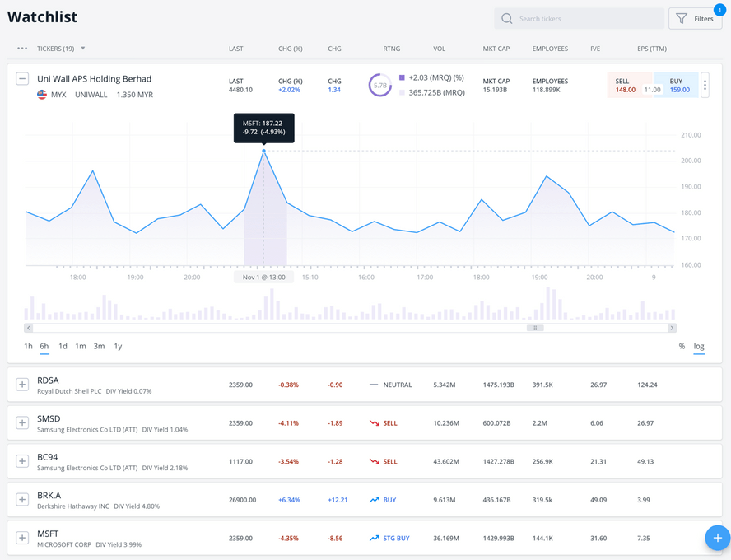This screenshot has width=731, height=560.
Task: Open the Tickers (19) dropdown arrow
Action: (83, 48)
